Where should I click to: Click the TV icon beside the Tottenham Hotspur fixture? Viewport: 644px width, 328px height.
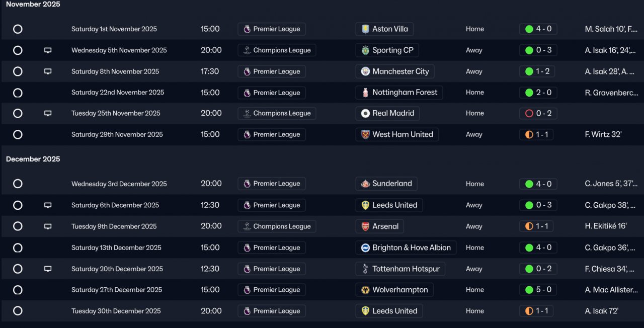click(48, 269)
